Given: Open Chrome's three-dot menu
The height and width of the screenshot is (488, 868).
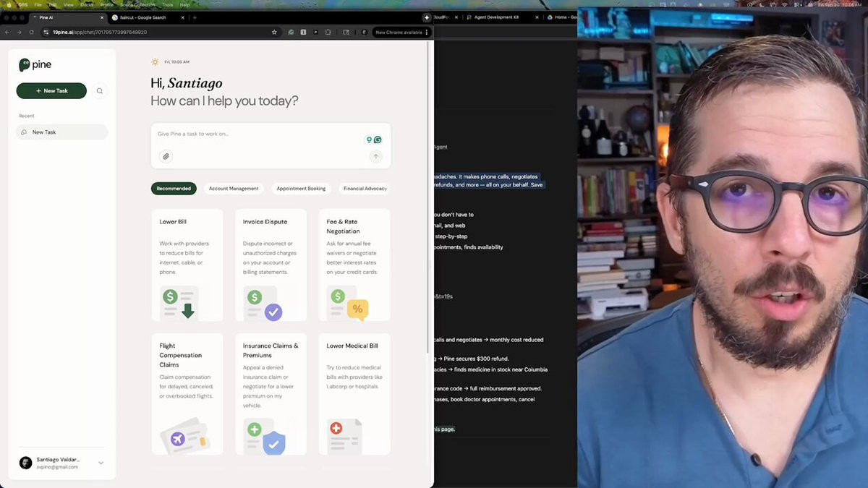Looking at the screenshot, I should [x=427, y=32].
